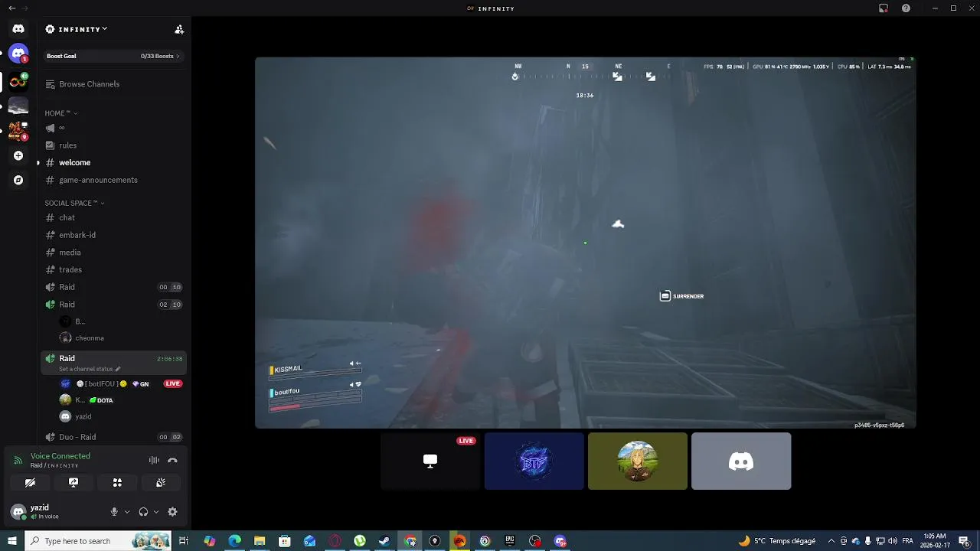Click user botIFOU in voice channel
The image size is (980, 551).
click(x=120, y=383)
